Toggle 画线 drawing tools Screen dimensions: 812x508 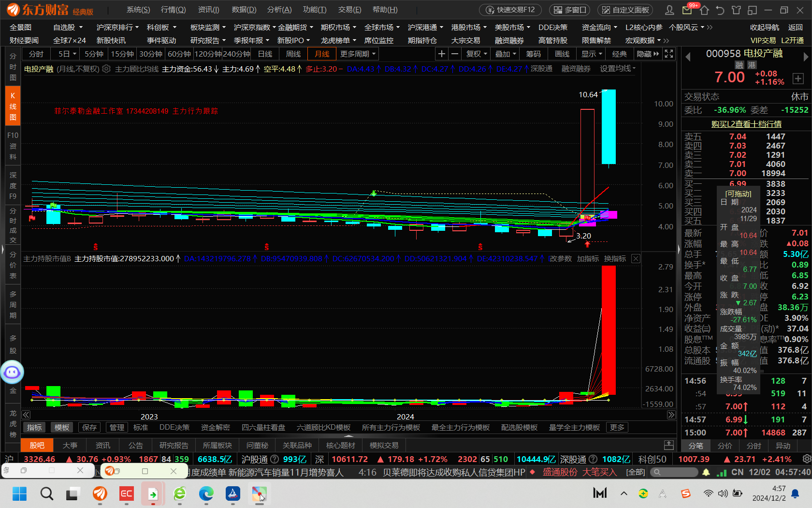click(x=562, y=54)
